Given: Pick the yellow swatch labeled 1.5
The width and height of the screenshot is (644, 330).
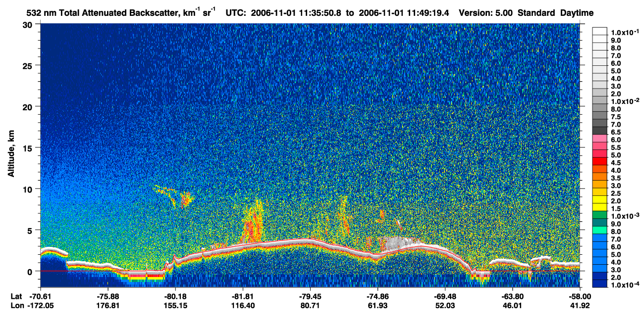Looking at the screenshot, I should point(599,207).
